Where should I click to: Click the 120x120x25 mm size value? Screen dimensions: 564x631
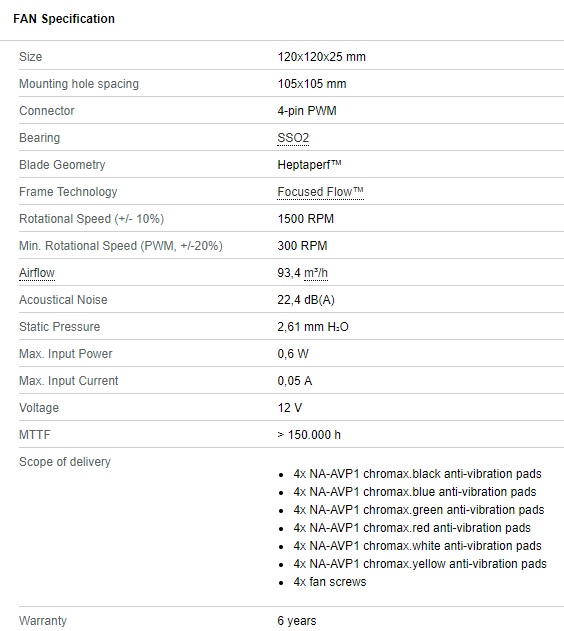[x=321, y=57]
